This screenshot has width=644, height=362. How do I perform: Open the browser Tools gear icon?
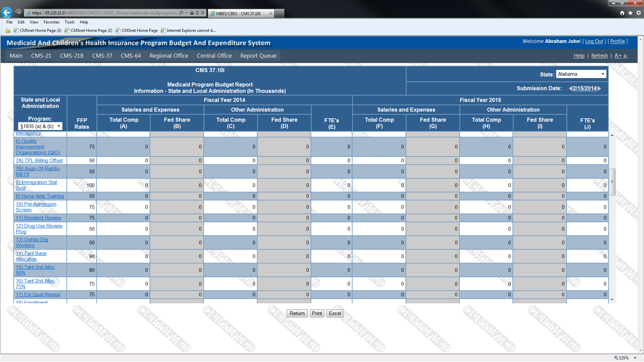(639, 13)
